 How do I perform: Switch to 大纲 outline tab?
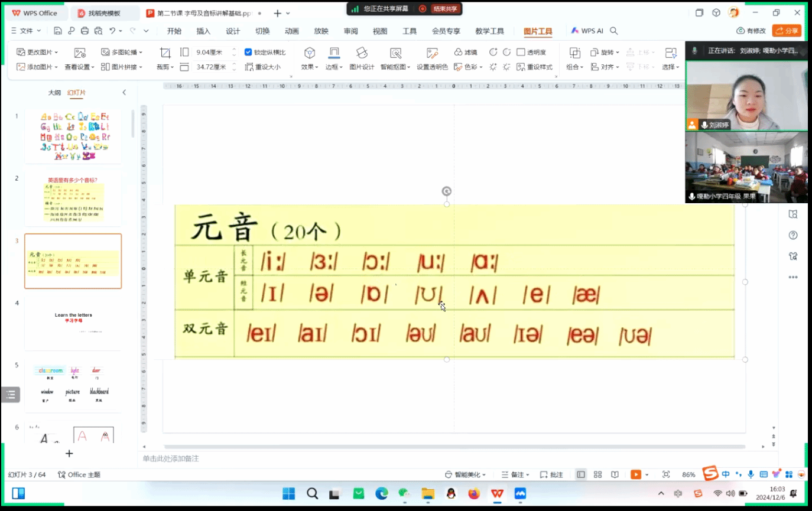click(54, 92)
